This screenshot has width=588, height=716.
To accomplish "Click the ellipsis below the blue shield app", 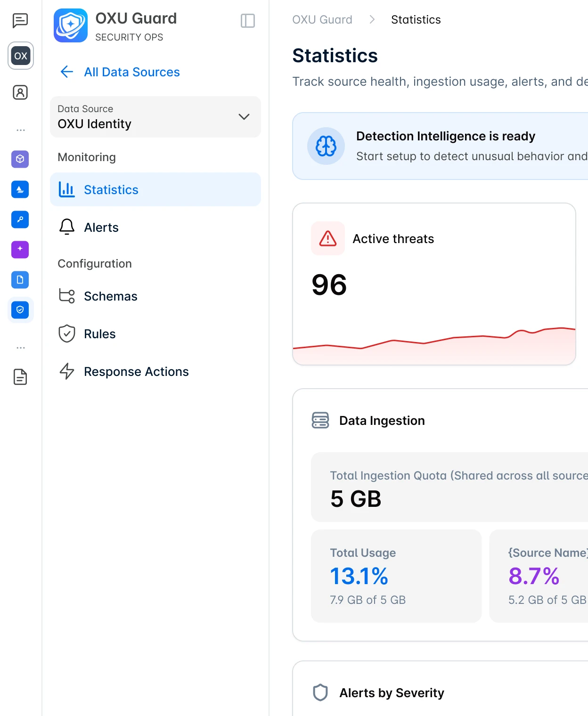I will [x=20, y=348].
